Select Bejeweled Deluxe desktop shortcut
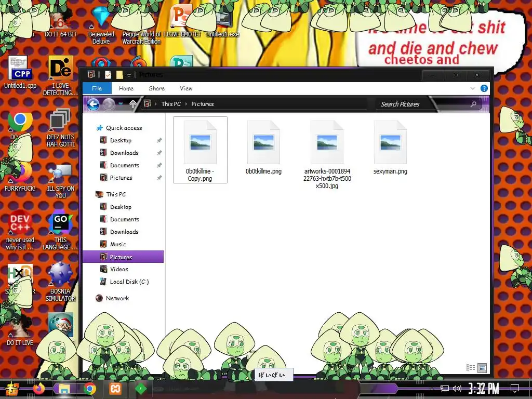532x399 pixels. pyautogui.click(x=101, y=25)
